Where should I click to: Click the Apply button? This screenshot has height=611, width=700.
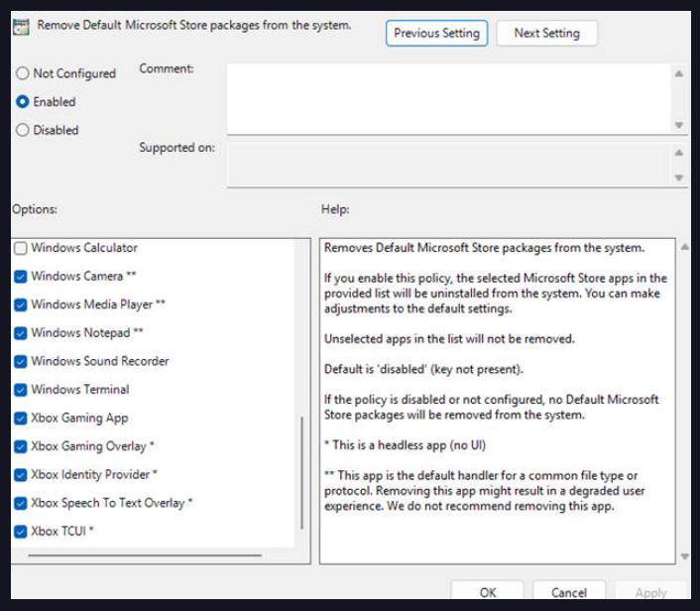tap(650, 592)
